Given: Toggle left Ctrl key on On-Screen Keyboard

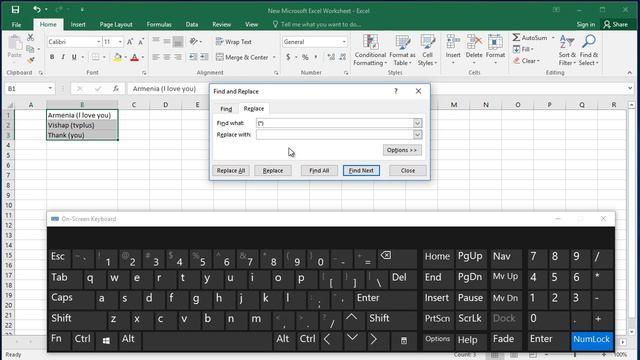Looking at the screenshot, I should [x=83, y=340].
